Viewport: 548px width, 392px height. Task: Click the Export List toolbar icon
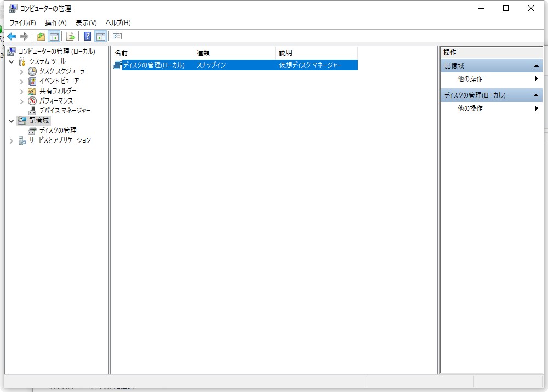pos(70,36)
